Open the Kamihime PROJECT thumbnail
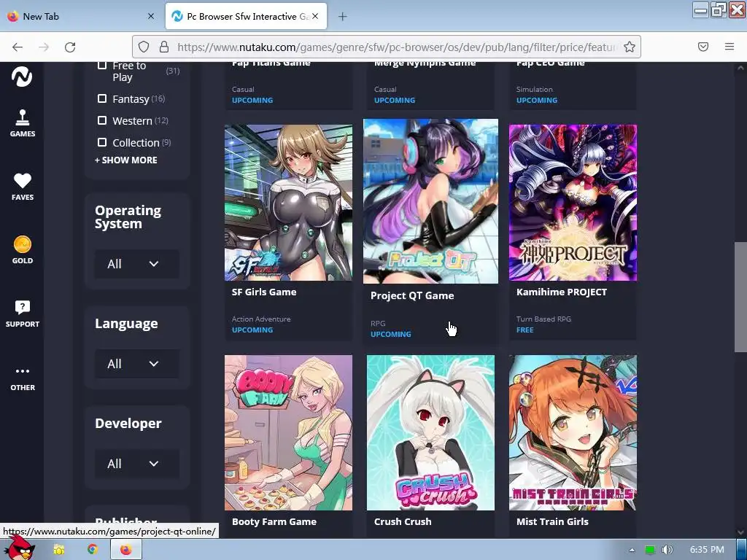 point(573,203)
